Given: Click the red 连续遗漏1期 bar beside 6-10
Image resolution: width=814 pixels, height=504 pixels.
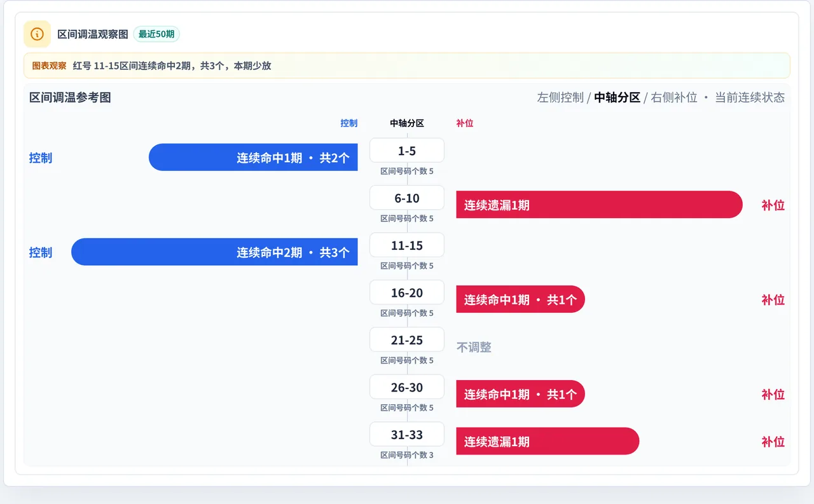Looking at the screenshot, I should 599,205.
